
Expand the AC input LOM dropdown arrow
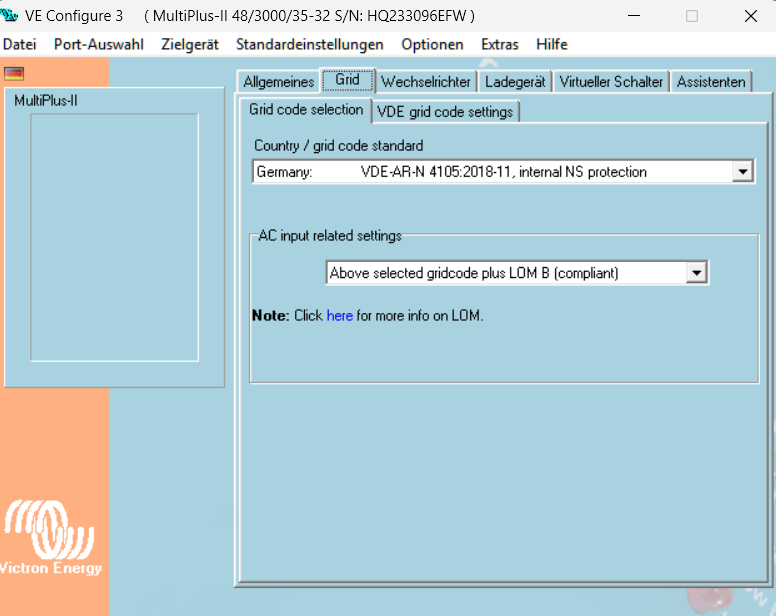click(696, 273)
